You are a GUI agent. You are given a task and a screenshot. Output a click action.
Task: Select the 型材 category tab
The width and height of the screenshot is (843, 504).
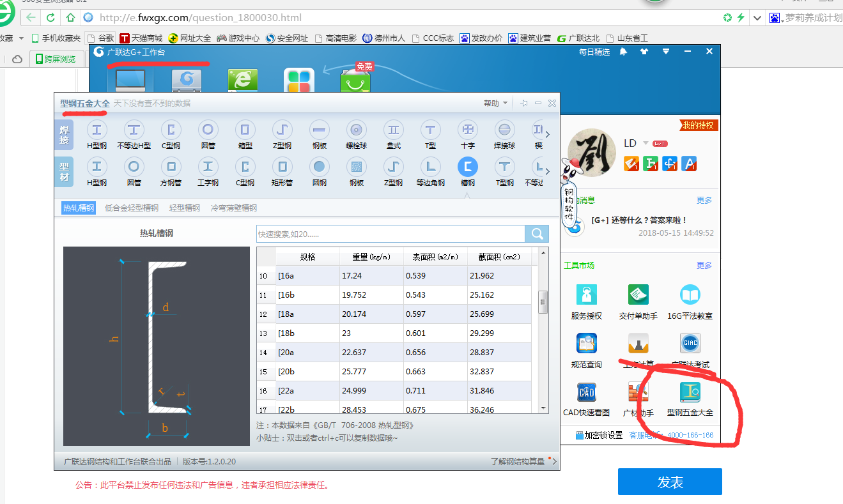[x=64, y=171]
